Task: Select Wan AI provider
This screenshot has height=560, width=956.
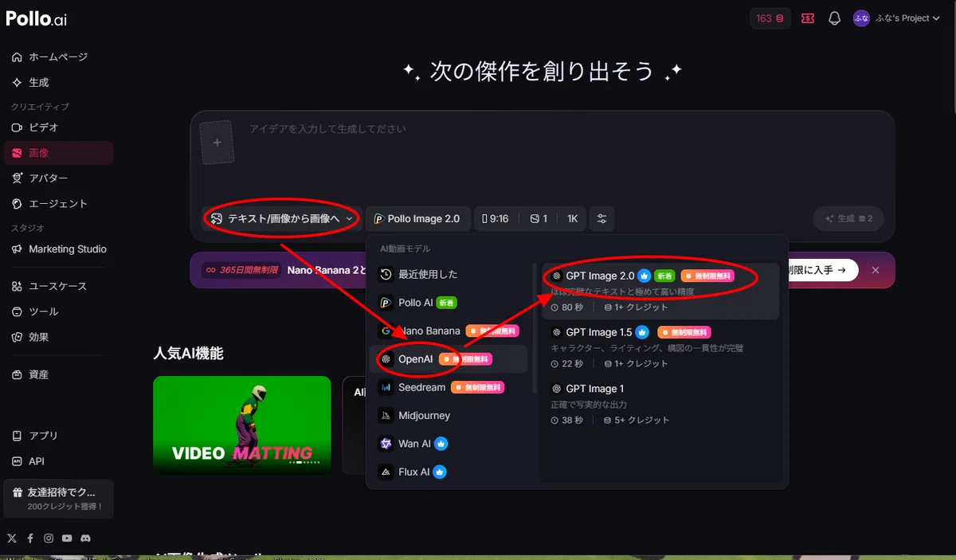Action: [x=449, y=444]
